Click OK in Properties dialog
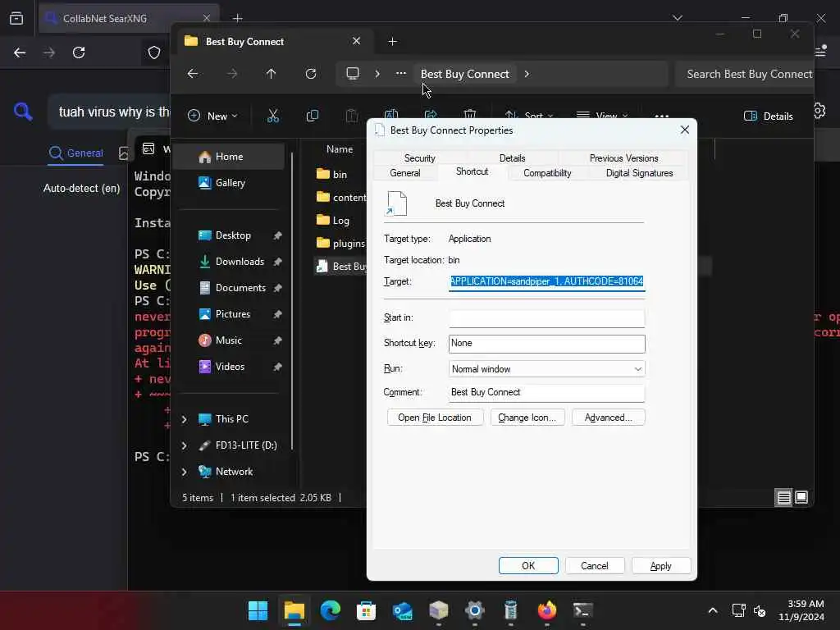This screenshot has height=630, width=840. (x=528, y=566)
